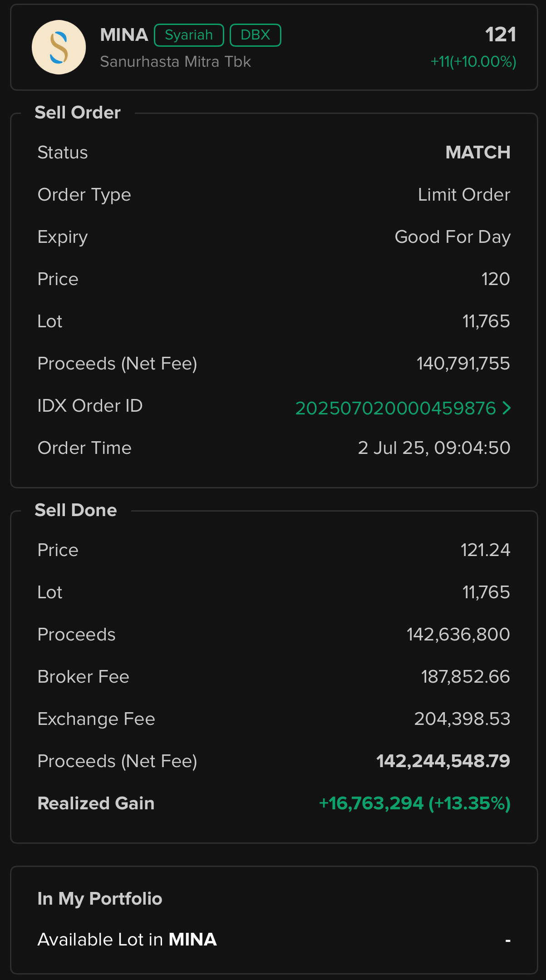Select the Limit Order type value
The image size is (546, 980).
coord(464,195)
